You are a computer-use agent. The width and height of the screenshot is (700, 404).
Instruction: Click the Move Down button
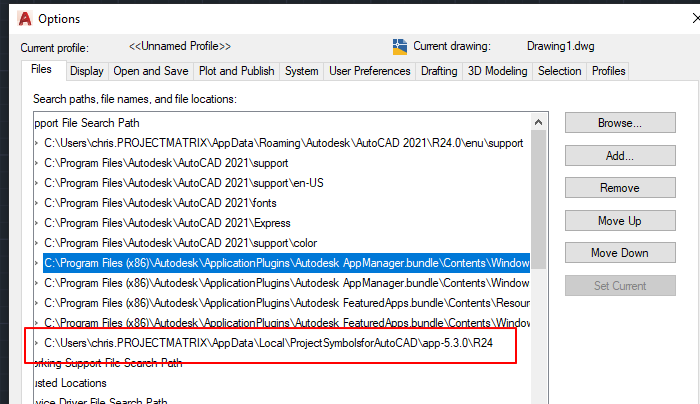[620, 253]
